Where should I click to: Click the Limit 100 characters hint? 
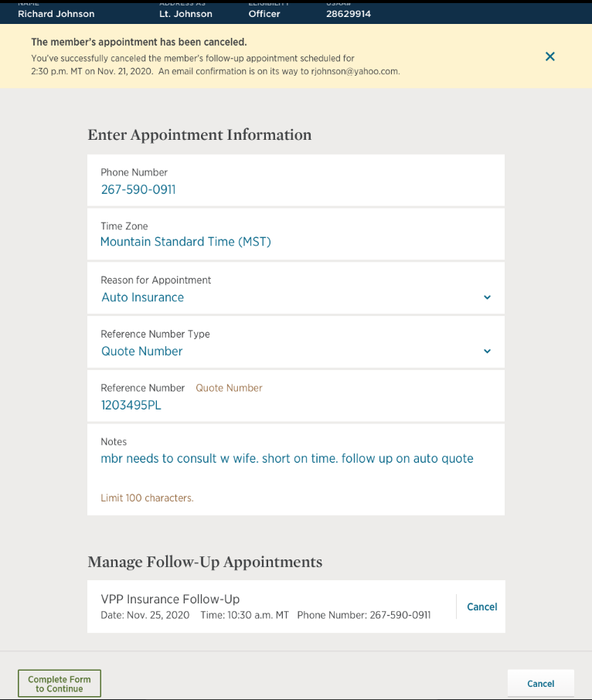point(147,498)
